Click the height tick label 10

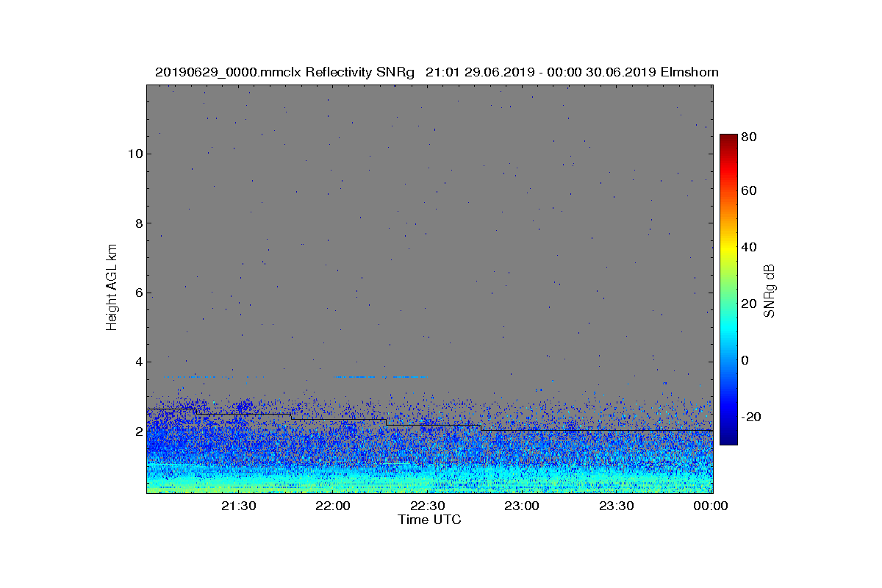coord(134,154)
